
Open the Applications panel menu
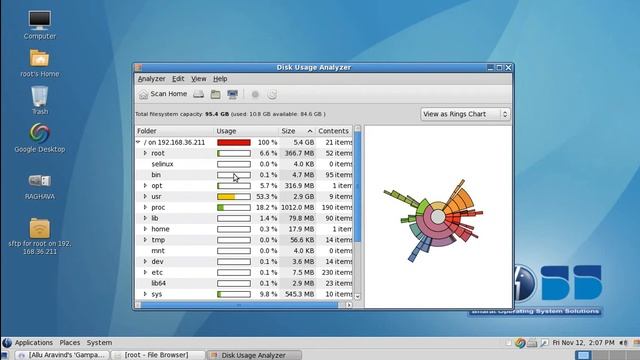33,343
